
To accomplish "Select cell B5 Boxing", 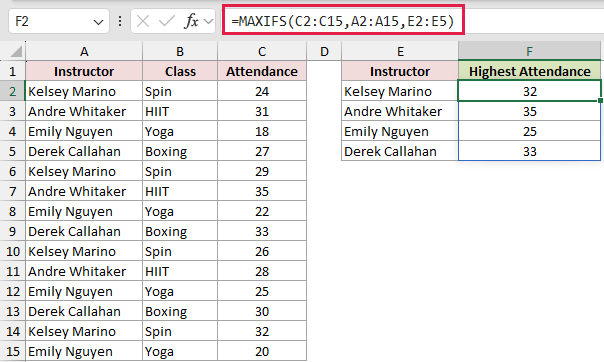I will coord(180,151).
